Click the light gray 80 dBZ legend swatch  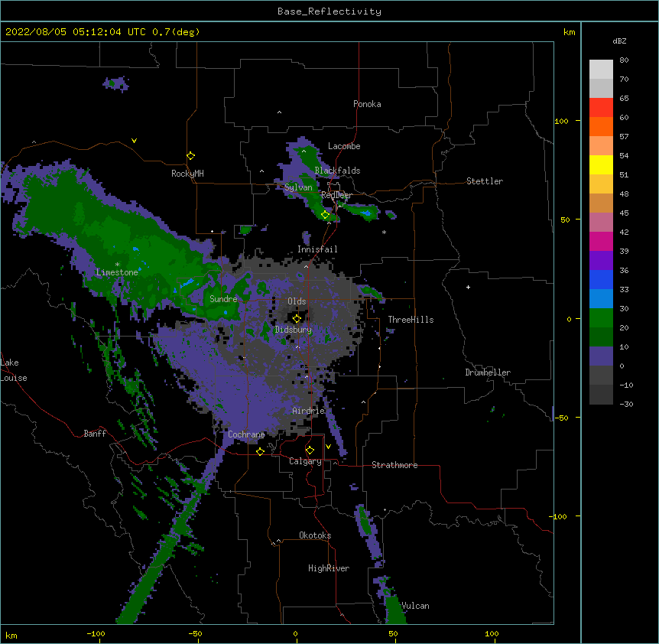(601, 70)
